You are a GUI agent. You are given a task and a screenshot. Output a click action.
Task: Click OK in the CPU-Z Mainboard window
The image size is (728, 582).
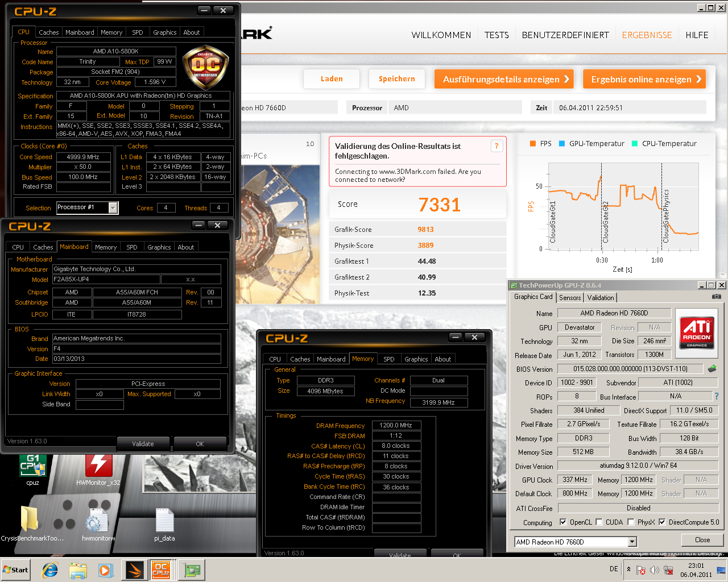(200, 444)
